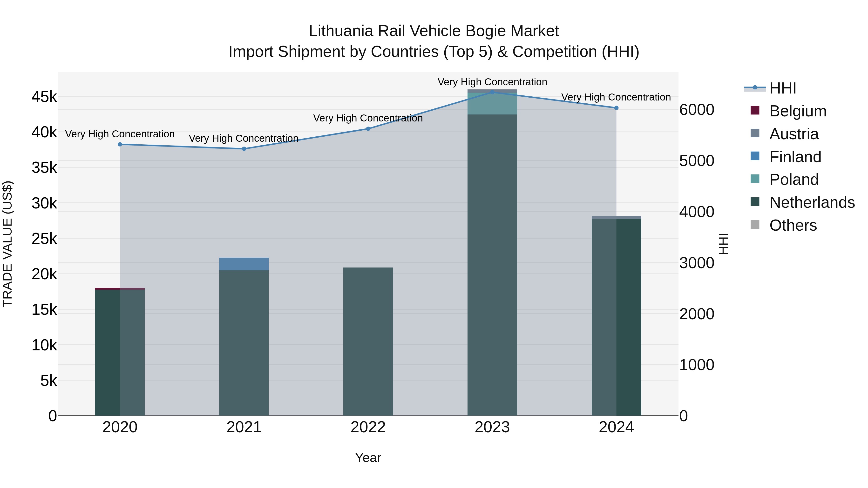Image resolution: width=868 pixels, height=488 pixels.
Task: Click the 2024 x-axis label
Action: (x=616, y=427)
